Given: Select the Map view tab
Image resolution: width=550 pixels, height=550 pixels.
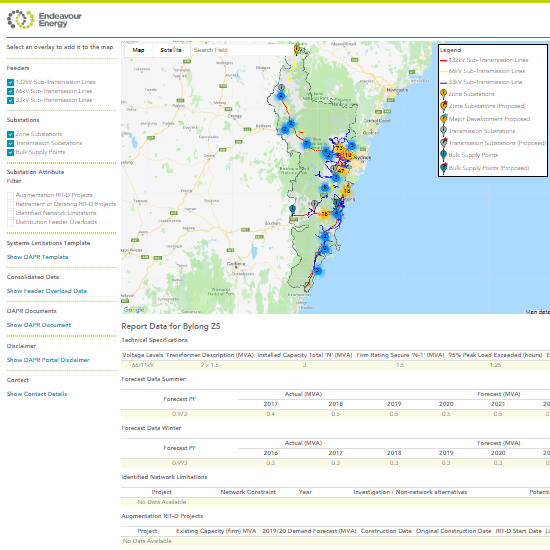Looking at the screenshot, I should tap(138, 50).
